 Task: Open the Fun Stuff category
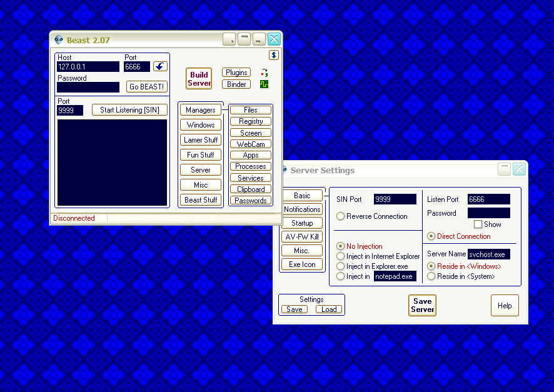pos(201,154)
